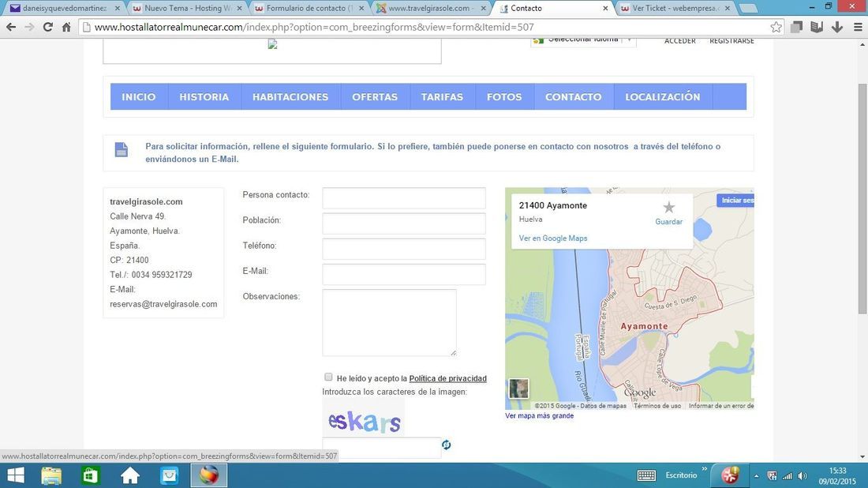Click Ver mapa más grande link
This screenshot has width=868, height=488.
point(539,415)
